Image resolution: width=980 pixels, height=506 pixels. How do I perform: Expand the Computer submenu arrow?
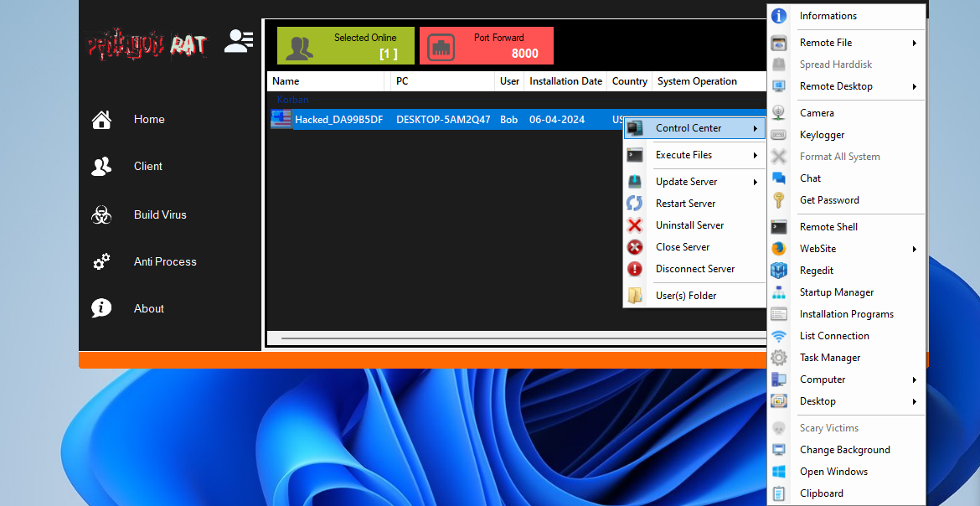(915, 379)
